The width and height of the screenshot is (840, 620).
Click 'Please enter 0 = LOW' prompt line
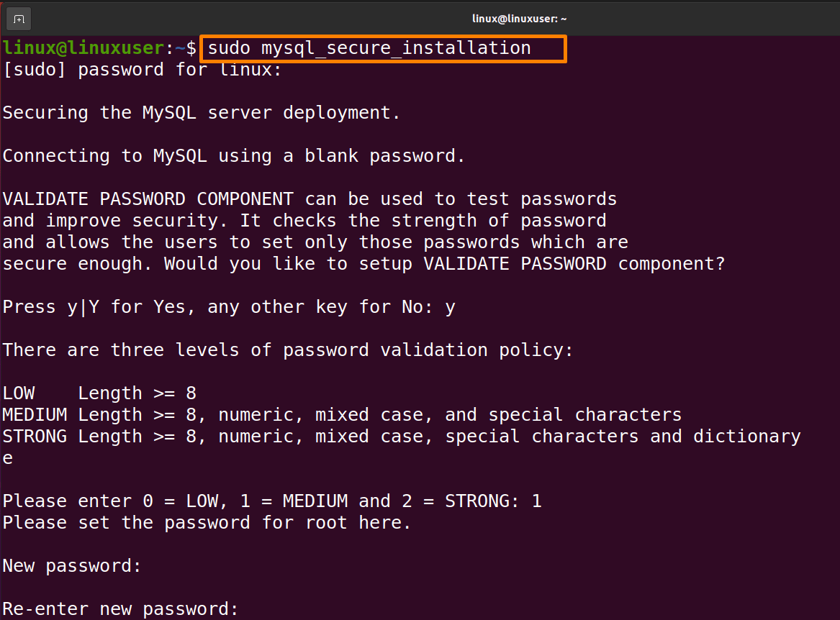[272, 501]
